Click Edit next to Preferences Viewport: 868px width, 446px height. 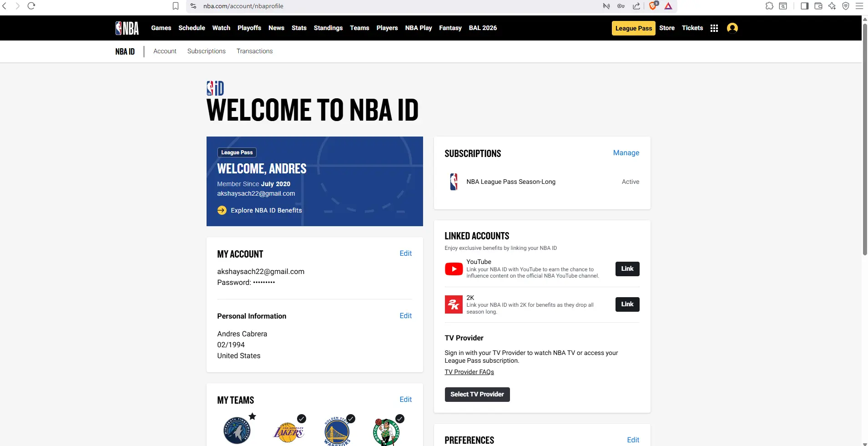click(633, 440)
